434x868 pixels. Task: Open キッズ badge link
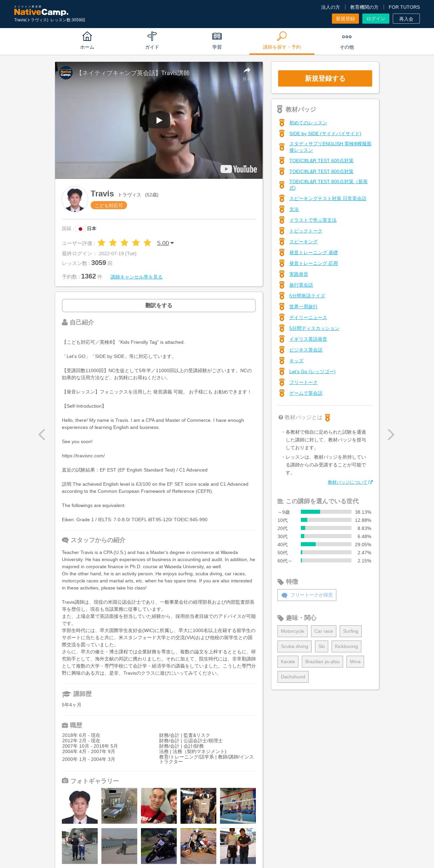(x=296, y=361)
